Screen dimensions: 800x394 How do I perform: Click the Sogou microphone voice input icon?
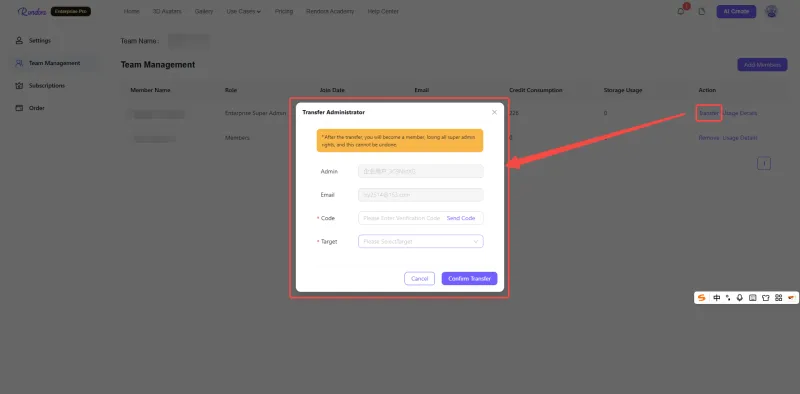click(x=740, y=298)
